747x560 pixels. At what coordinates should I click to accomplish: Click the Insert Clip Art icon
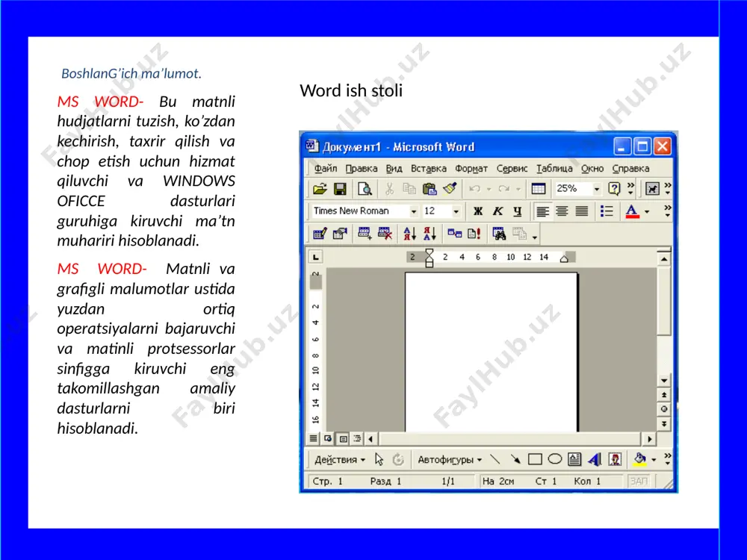pos(615,459)
